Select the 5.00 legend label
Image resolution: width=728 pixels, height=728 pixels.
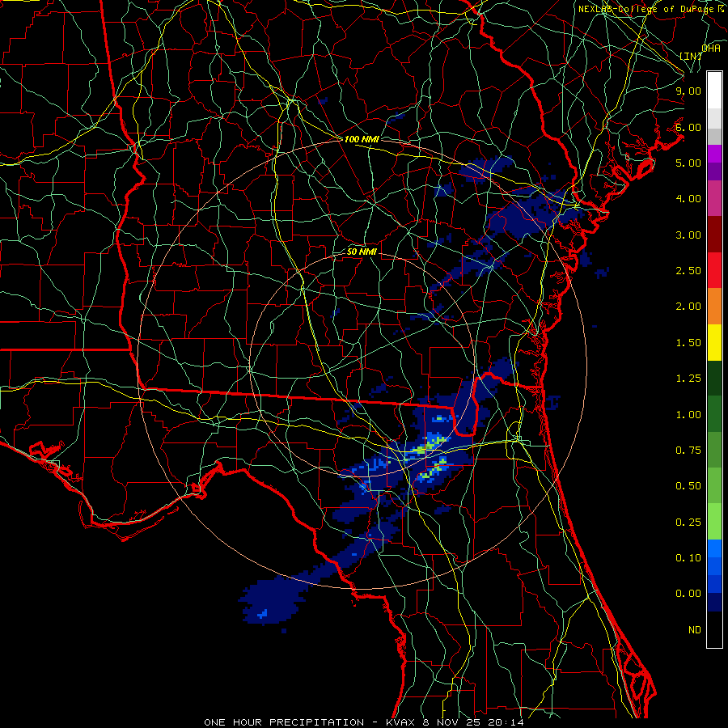[688, 163]
